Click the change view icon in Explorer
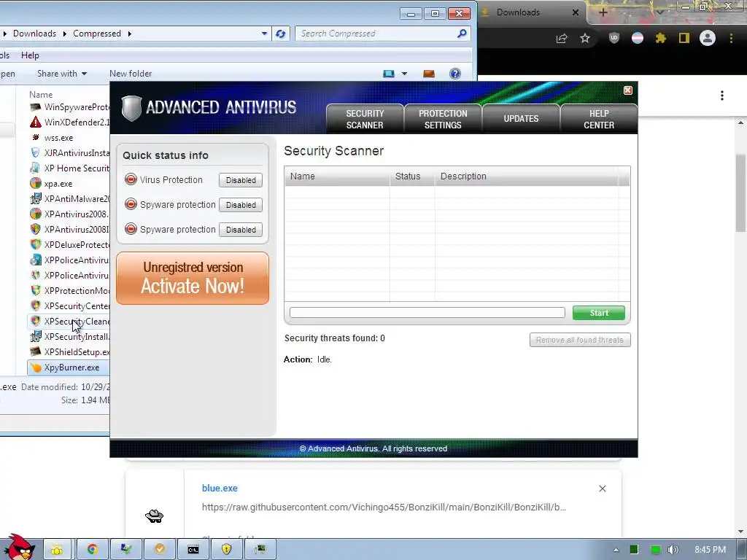 [390, 74]
